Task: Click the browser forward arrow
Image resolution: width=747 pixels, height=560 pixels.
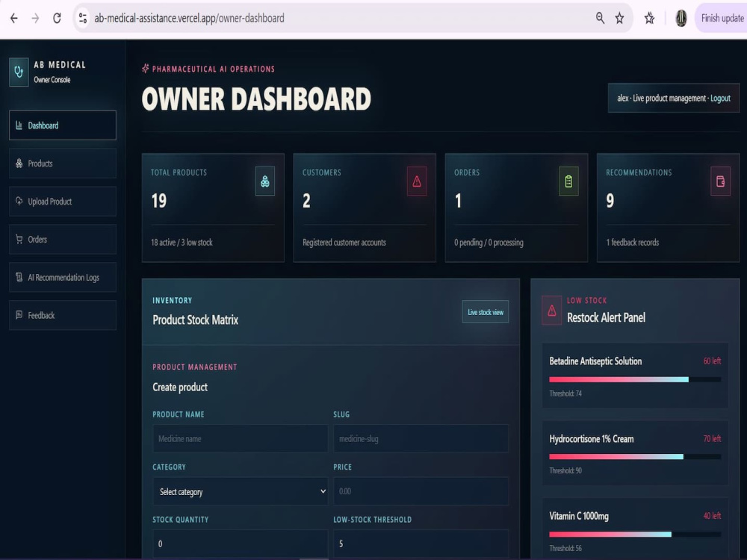Action: point(35,18)
